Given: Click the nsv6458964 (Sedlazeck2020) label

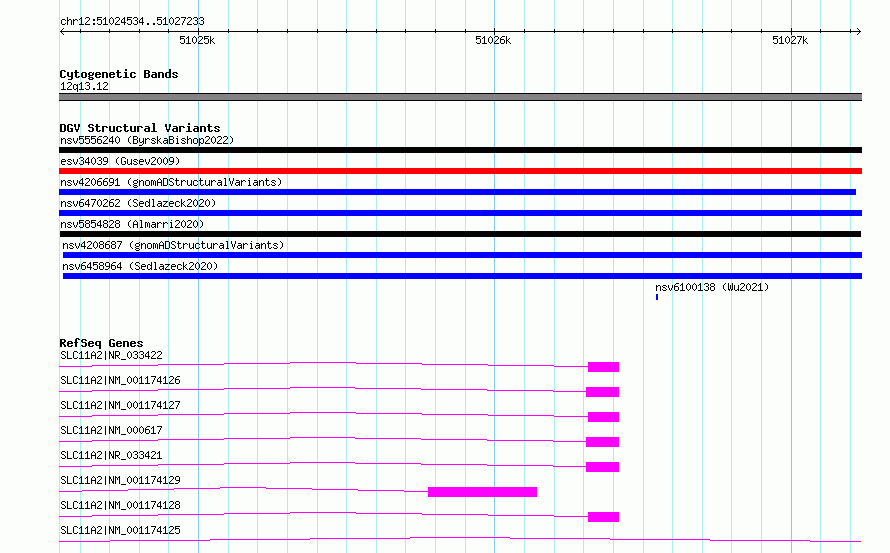Looking at the screenshot, I should [140, 266].
